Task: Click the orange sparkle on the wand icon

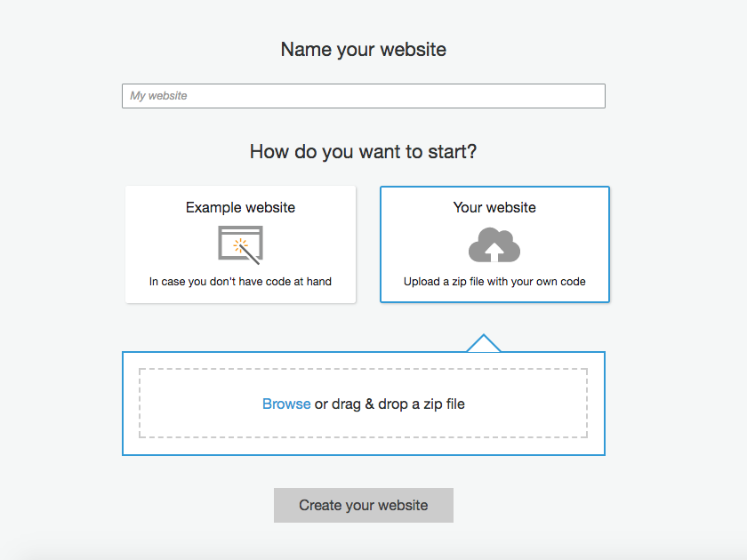Action: point(241,245)
